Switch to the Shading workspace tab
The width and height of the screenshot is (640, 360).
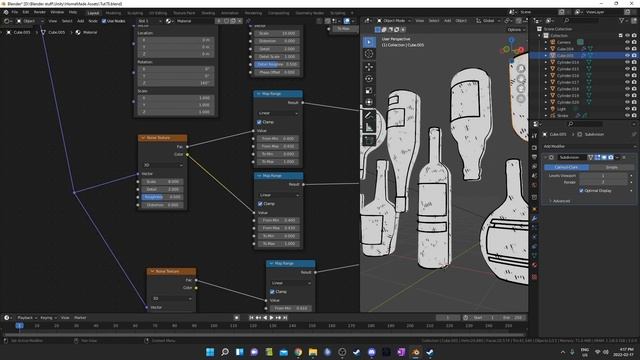(x=208, y=13)
